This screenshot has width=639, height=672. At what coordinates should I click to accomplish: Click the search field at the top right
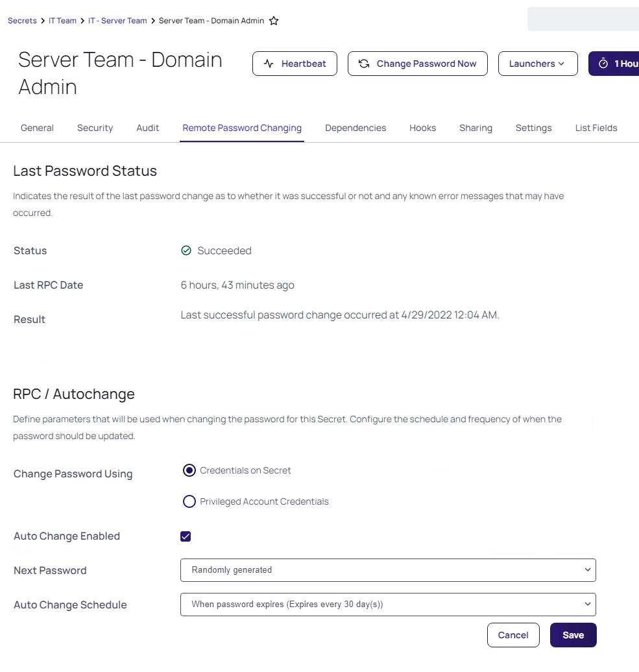pyautogui.click(x=583, y=19)
